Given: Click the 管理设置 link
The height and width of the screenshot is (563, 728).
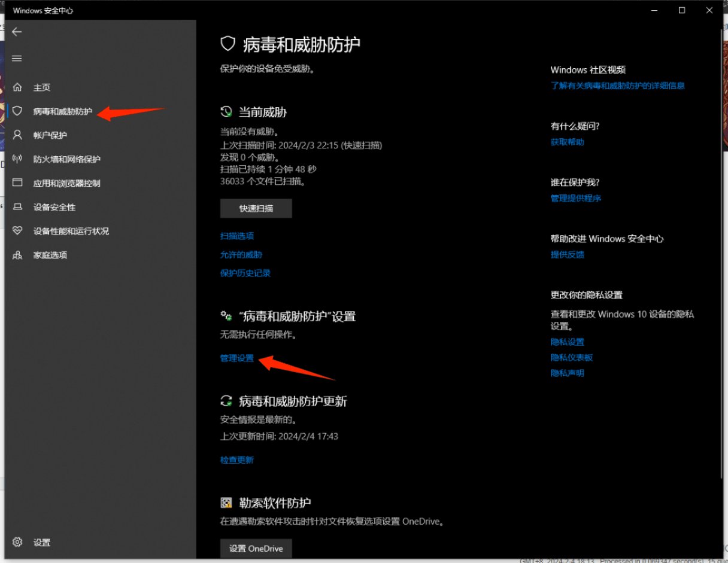Looking at the screenshot, I should pyautogui.click(x=237, y=358).
